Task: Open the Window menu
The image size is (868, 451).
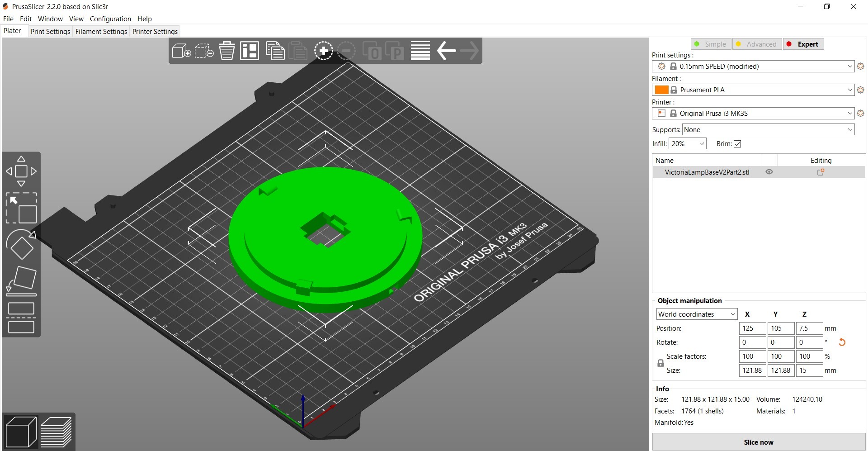Action: pyautogui.click(x=50, y=19)
